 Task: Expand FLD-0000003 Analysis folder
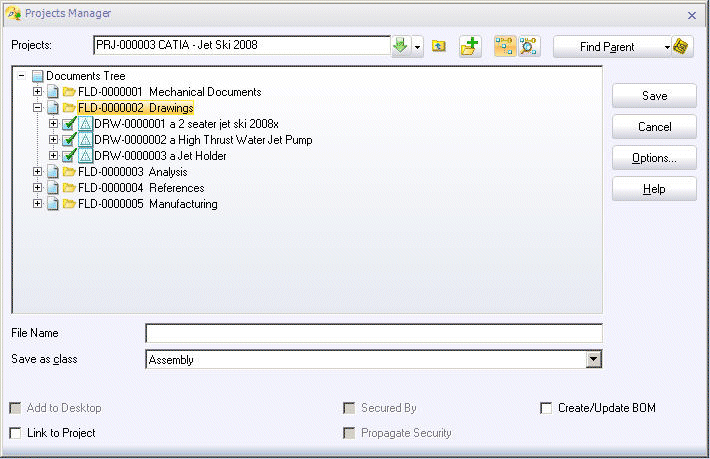(38, 172)
